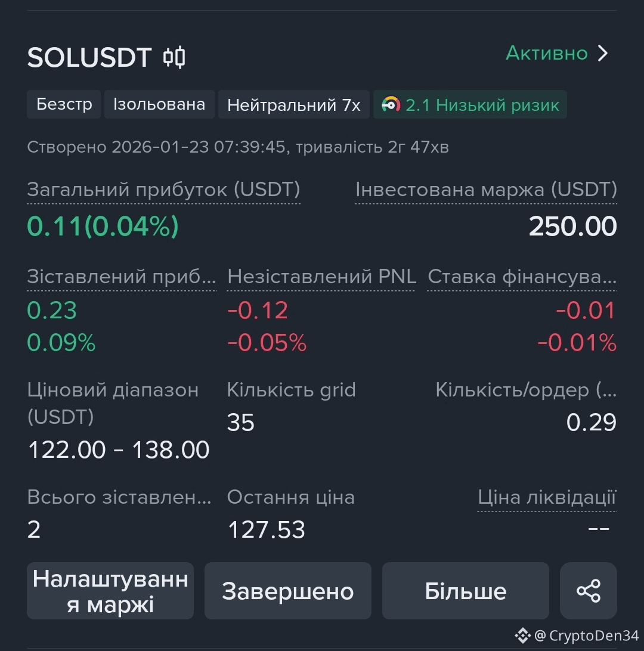Tap the risk gauge icon
The width and height of the screenshot is (644, 651).
pos(391,105)
